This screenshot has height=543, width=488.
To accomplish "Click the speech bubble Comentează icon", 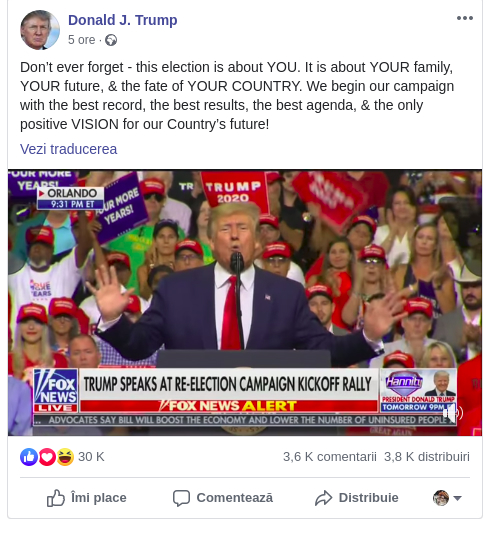I will [x=181, y=498].
